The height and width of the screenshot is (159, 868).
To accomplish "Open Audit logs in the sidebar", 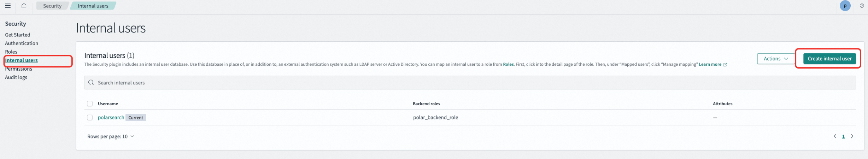I will (x=16, y=77).
